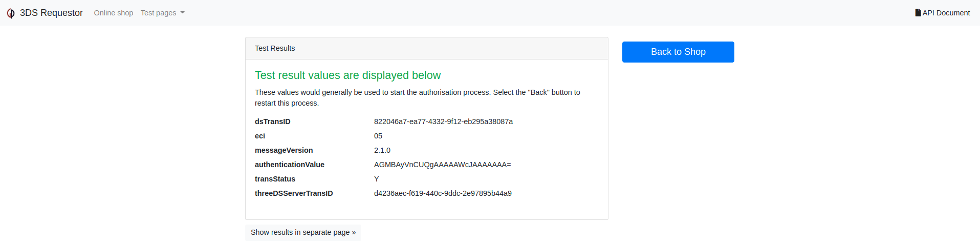The image size is (980, 243).
Task: Click the green test result values heading
Action: (x=347, y=75)
